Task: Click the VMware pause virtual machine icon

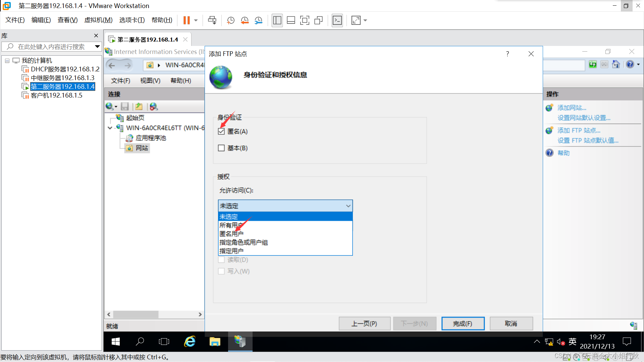Action: [186, 20]
